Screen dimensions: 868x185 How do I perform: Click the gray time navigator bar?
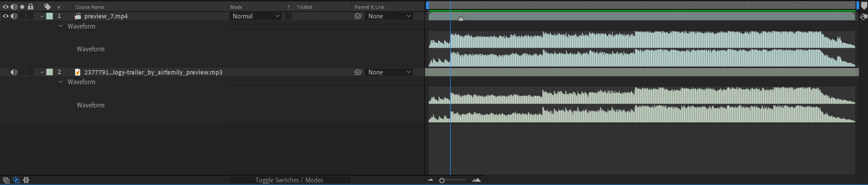(x=642, y=5)
